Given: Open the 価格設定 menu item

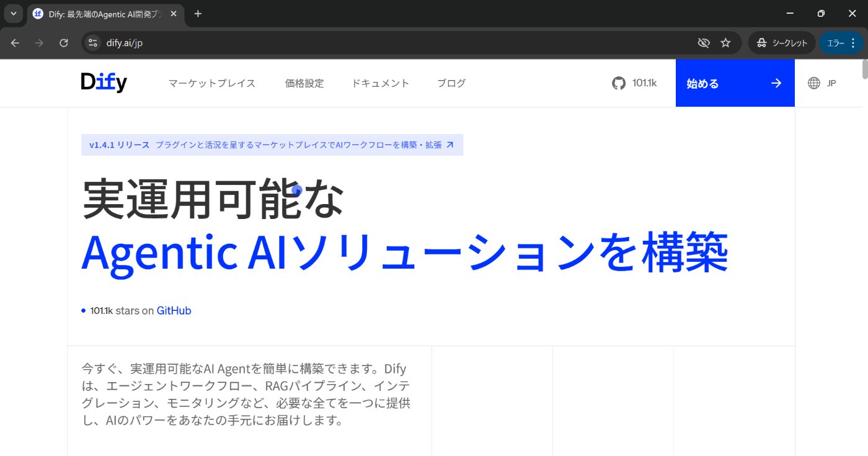Looking at the screenshot, I should pyautogui.click(x=304, y=83).
